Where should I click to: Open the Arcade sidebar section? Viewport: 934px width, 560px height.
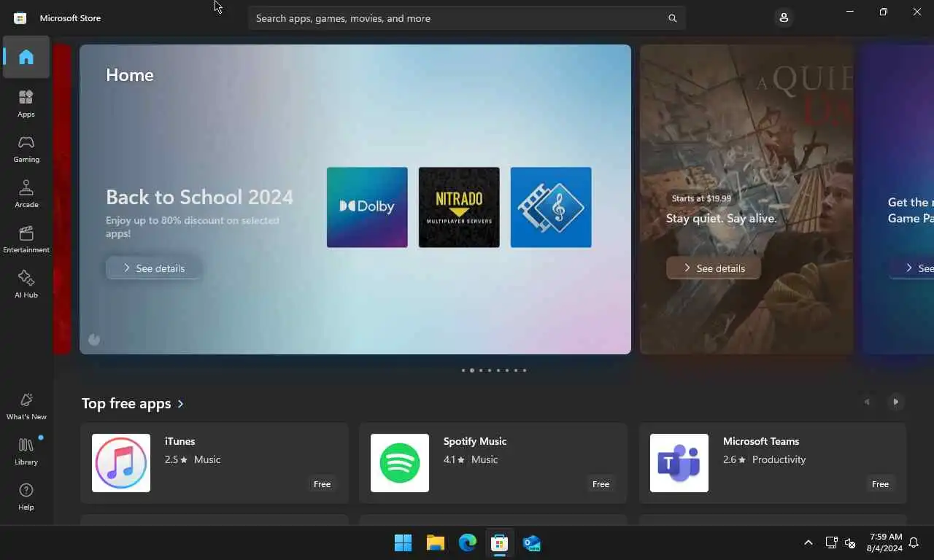(26, 194)
